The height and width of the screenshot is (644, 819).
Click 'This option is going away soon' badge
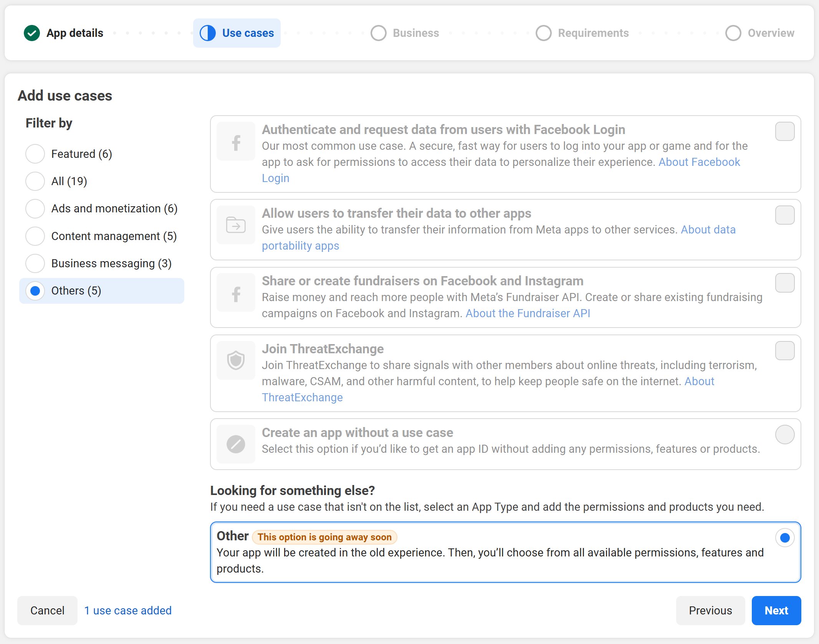pos(324,537)
